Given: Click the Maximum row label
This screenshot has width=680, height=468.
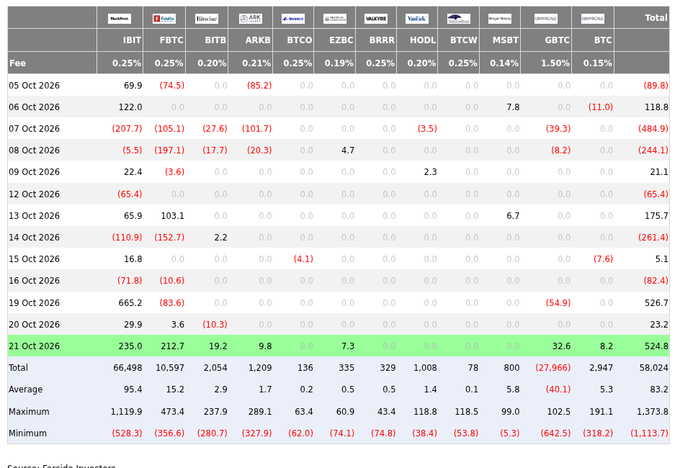Looking at the screenshot, I should click(x=29, y=412).
